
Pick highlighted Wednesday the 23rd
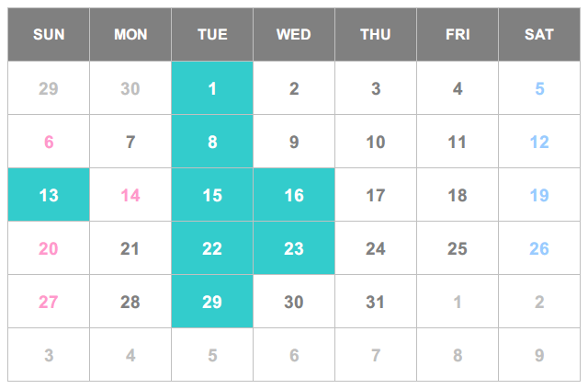click(x=294, y=247)
